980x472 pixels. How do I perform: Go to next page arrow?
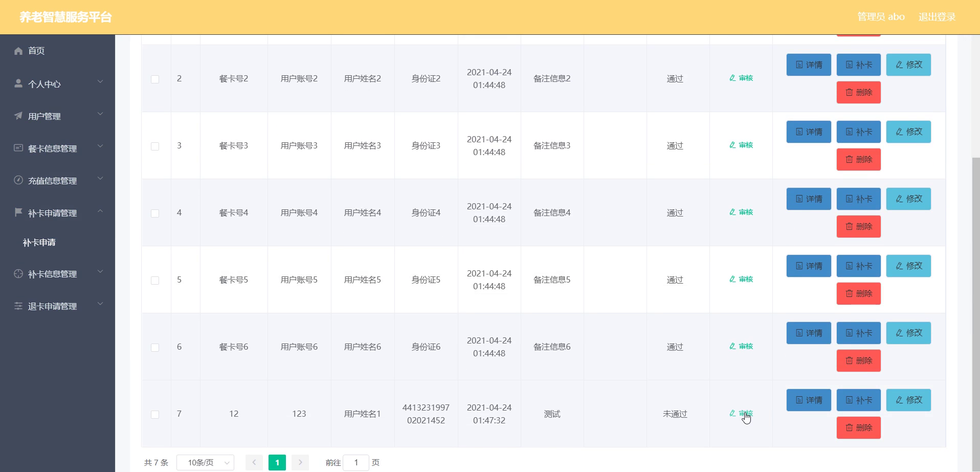(300, 462)
